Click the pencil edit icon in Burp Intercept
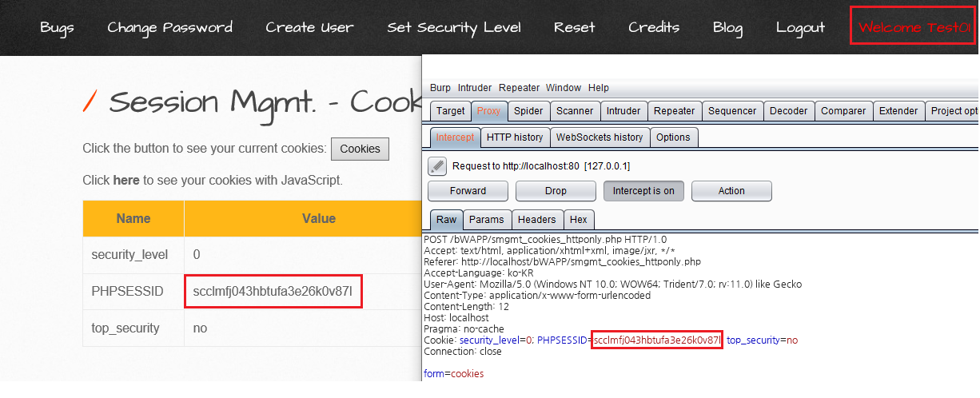Screen dimensions: 980x398 coord(437,166)
